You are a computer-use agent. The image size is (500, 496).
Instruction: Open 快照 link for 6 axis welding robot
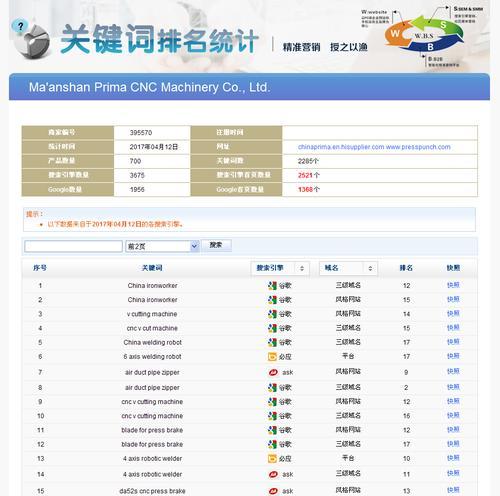click(x=453, y=356)
